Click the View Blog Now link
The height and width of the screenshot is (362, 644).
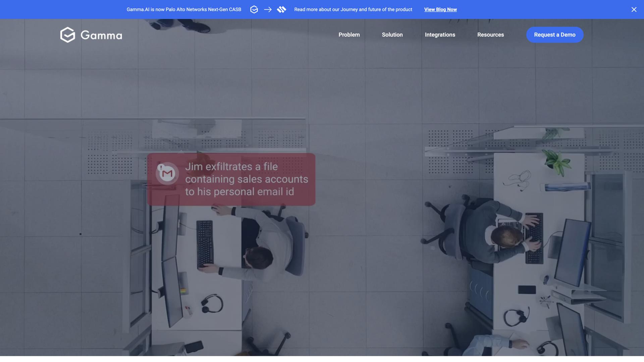coord(440,9)
